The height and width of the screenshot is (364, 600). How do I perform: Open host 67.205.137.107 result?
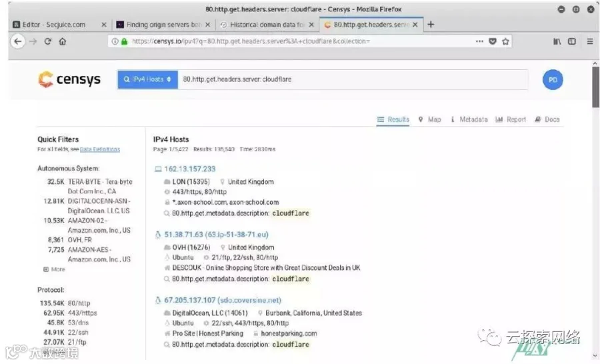pos(223,300)
